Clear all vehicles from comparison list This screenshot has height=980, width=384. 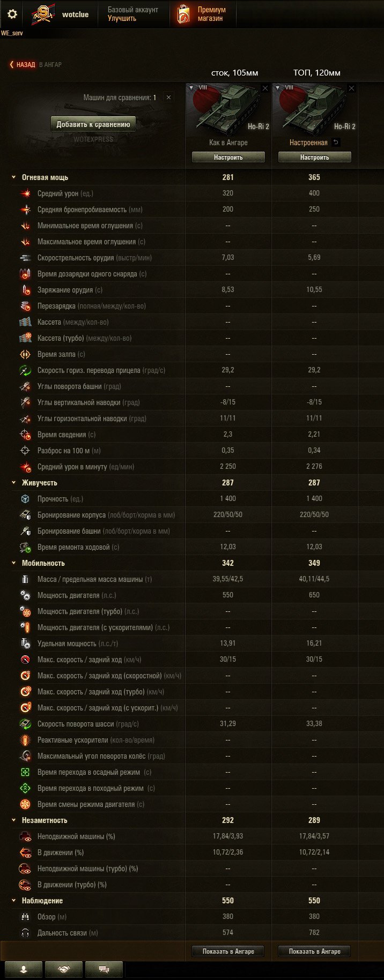pos(168,98)
